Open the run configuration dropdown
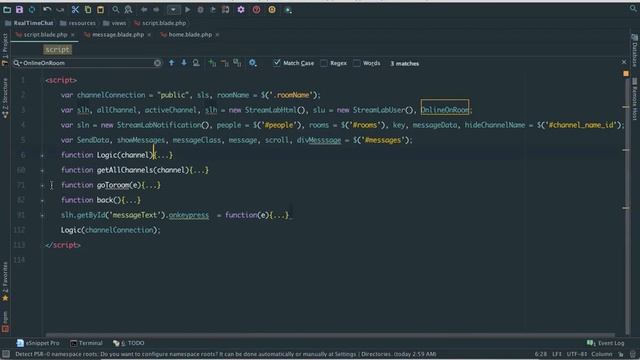640x360 pixels. coord(173,9)
